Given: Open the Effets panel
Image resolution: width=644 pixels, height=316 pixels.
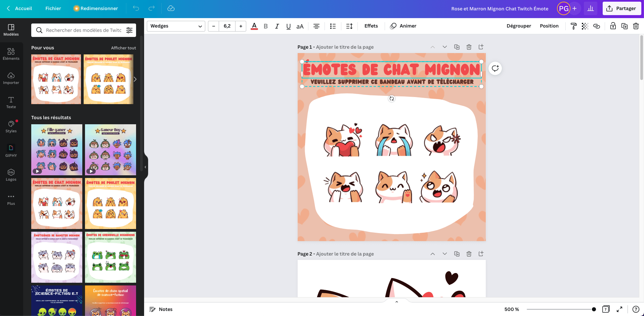Looking at the screenshot, I should [371, 26].
